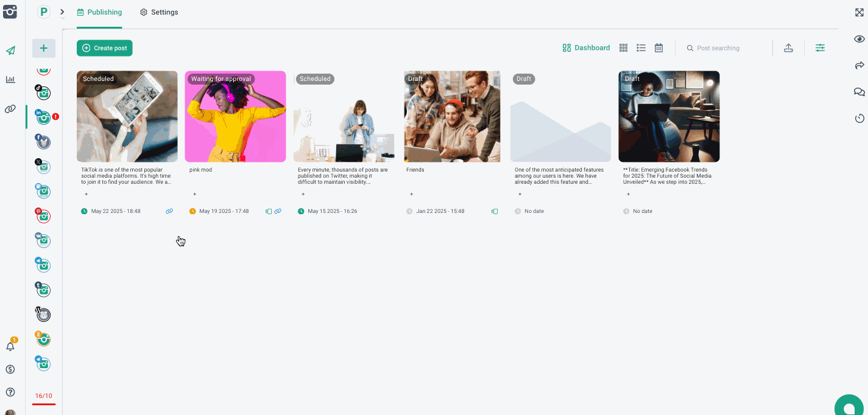Open the Settings tab

(159, 12)
